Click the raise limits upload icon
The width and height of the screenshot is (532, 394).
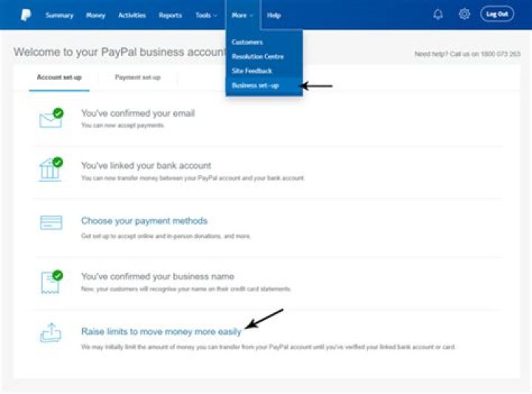point(50,332)
